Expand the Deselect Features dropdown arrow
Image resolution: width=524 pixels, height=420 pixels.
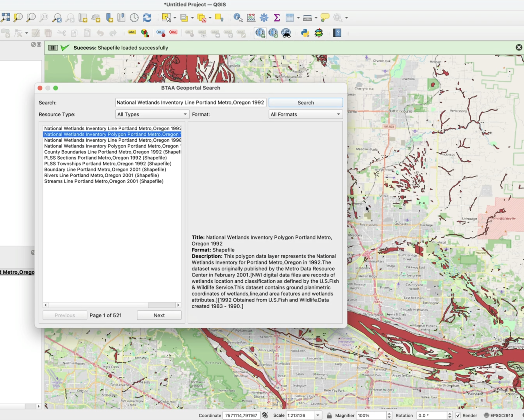[x=210, y=18]
